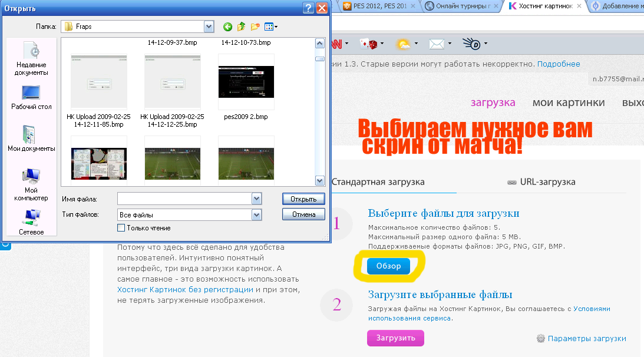Open Сетевое in the places bar
The width and height of the screenshot is (644, 357).
31,222
